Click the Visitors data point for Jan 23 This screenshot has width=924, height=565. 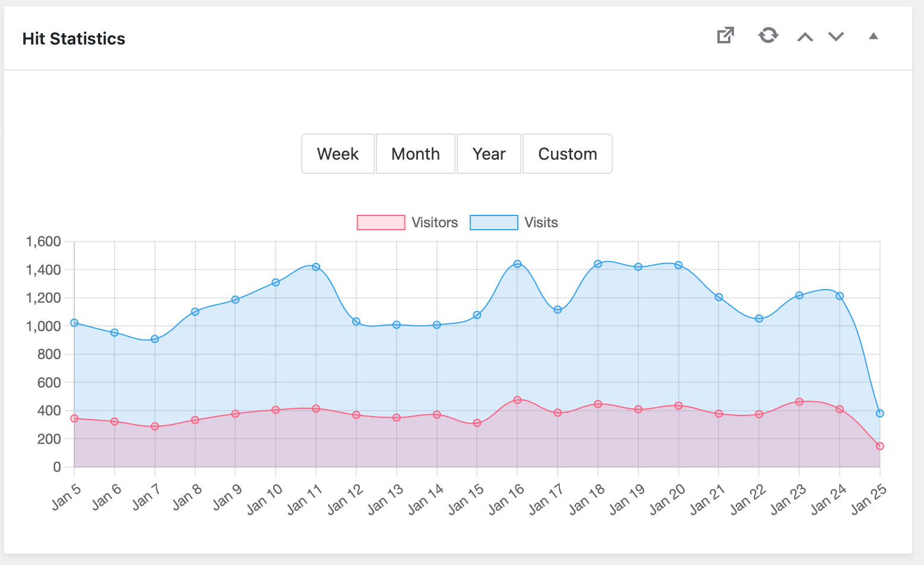799,402
